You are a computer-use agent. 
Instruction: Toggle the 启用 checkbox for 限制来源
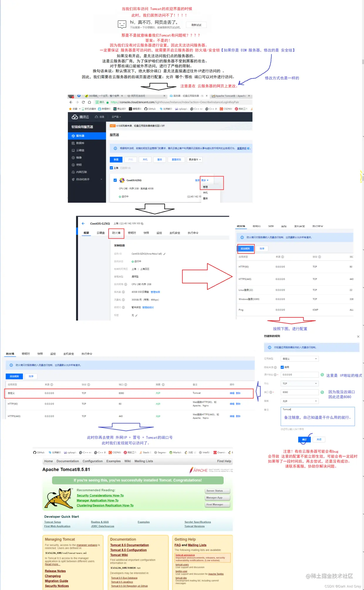[282, 367]
